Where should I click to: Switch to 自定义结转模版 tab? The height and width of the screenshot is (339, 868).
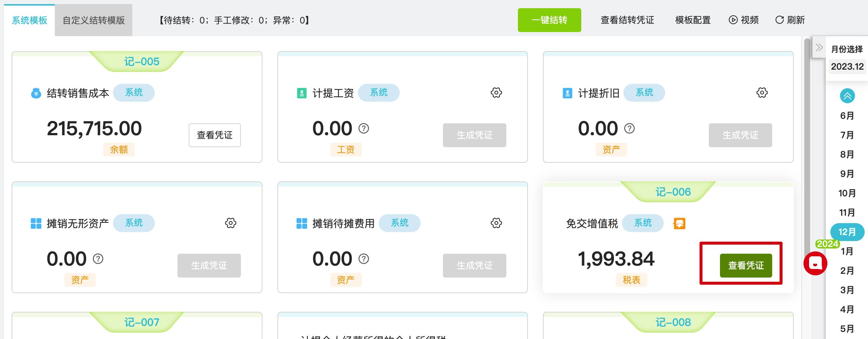point(94,20)
